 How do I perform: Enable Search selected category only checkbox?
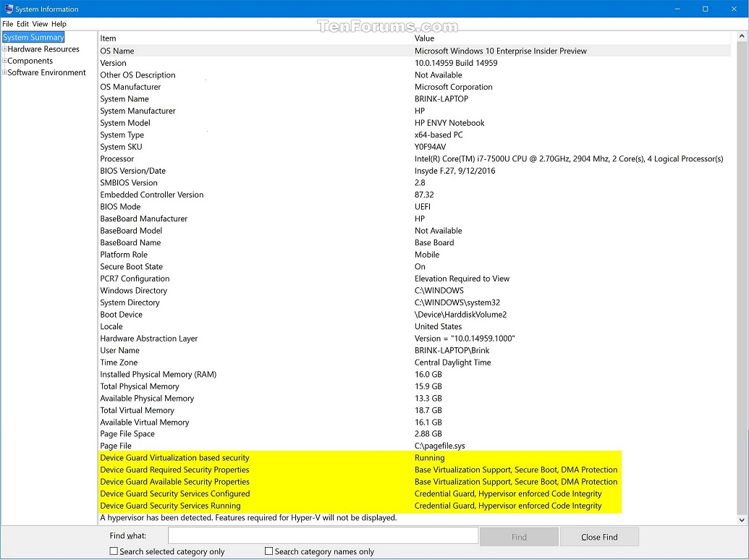[114, 551]
